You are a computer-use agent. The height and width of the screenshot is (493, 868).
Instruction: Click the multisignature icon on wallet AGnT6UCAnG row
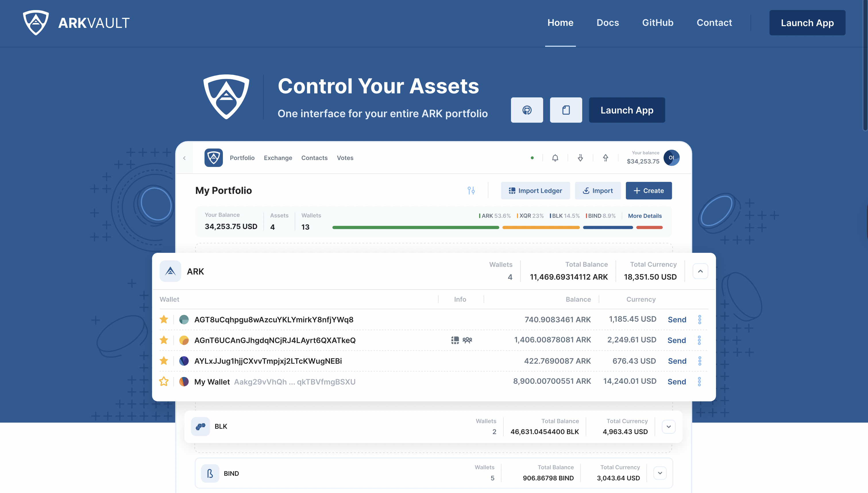pos(467,340)
